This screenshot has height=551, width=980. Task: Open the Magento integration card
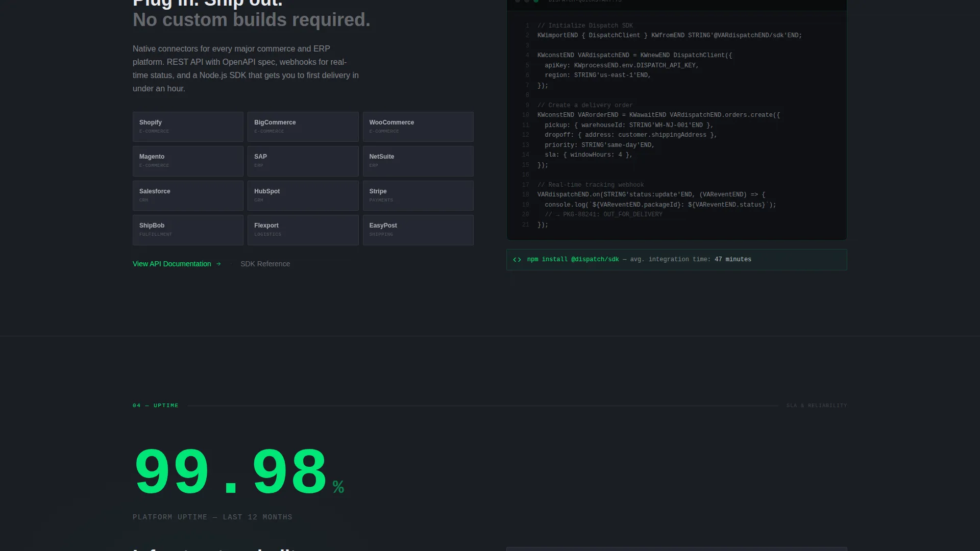(x=188, y=161)
